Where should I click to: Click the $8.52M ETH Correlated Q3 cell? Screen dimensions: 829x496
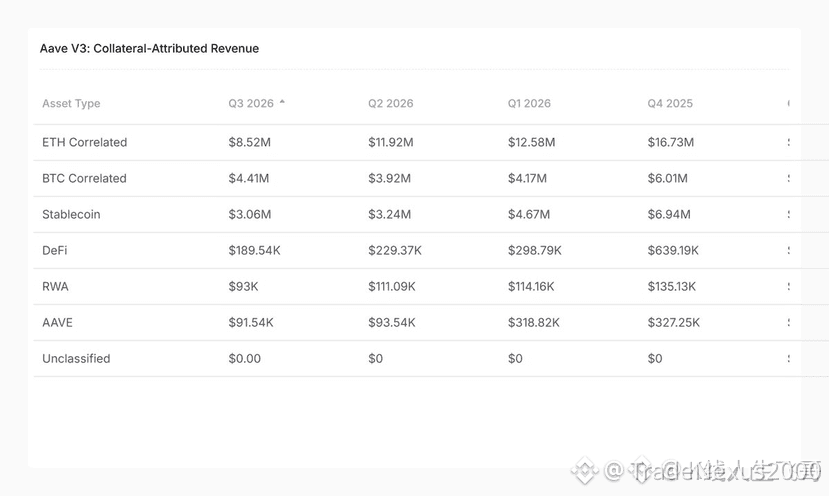click(x=250, y=142)
